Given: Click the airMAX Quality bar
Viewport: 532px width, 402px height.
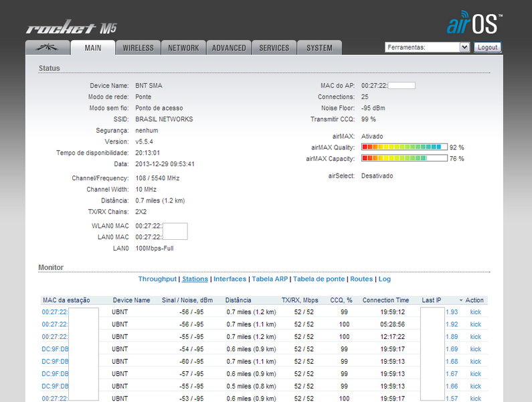Looking at the screenshot, I should pos(404,147).
